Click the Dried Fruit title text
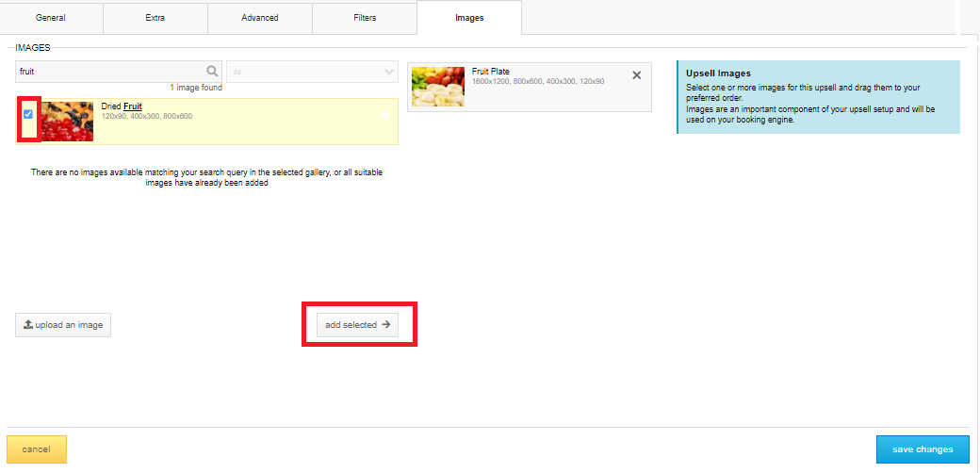Screen dimensions: 980x473 122,106
